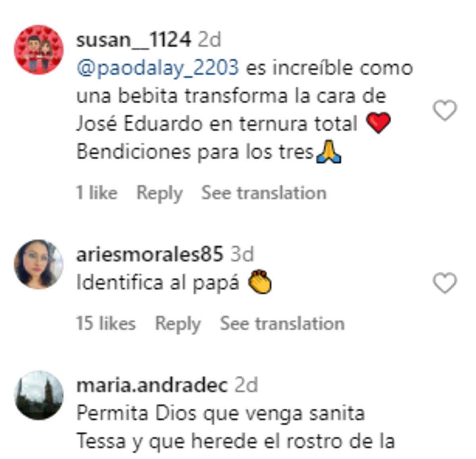Open the @paodalay_2203 mention
476x459 pixels.
click(x=158, y=68)
